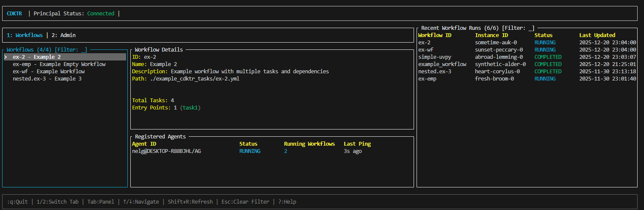Choose nested.ex-3 Example 3 workflow

pos(47,79)
